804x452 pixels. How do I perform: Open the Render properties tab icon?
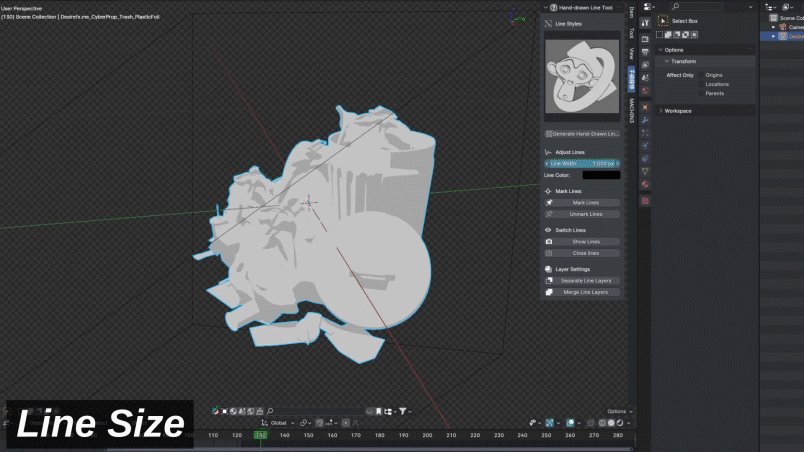645,39
